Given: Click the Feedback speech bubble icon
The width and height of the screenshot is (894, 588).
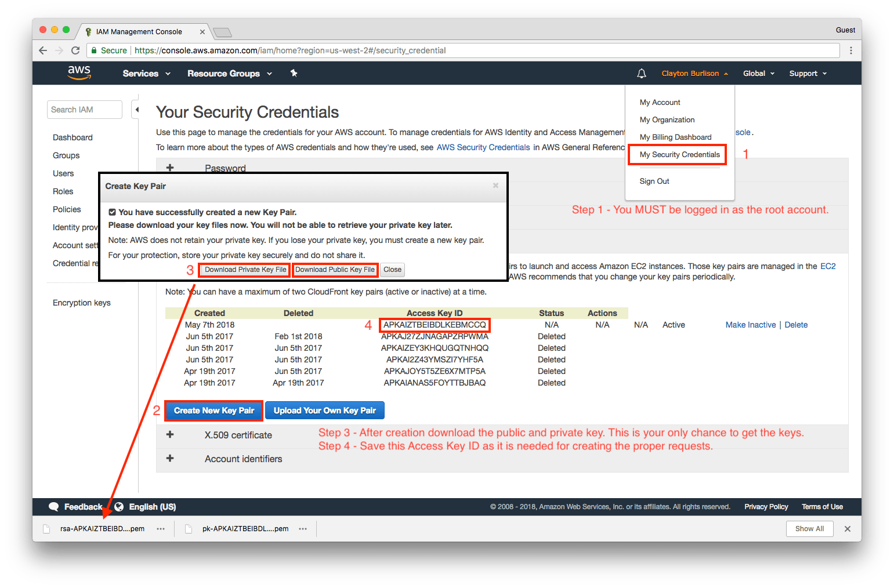Looking at the screenshot, I should (x=54, y=507).
